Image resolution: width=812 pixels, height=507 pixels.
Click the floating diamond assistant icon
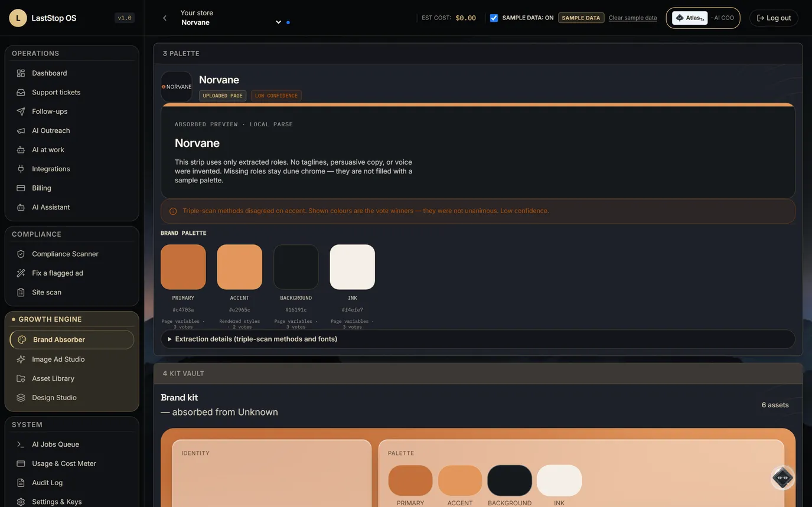[782, 477]
